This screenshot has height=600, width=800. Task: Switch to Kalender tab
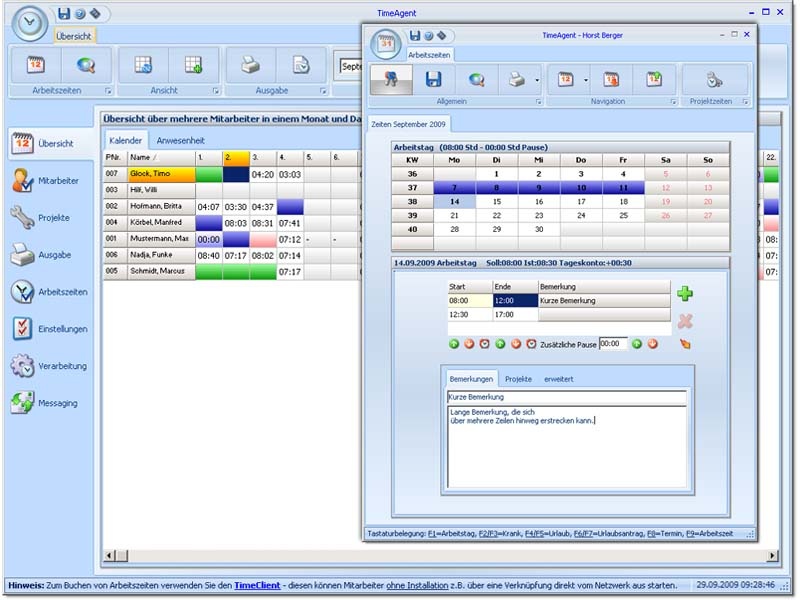coord(126,140)
